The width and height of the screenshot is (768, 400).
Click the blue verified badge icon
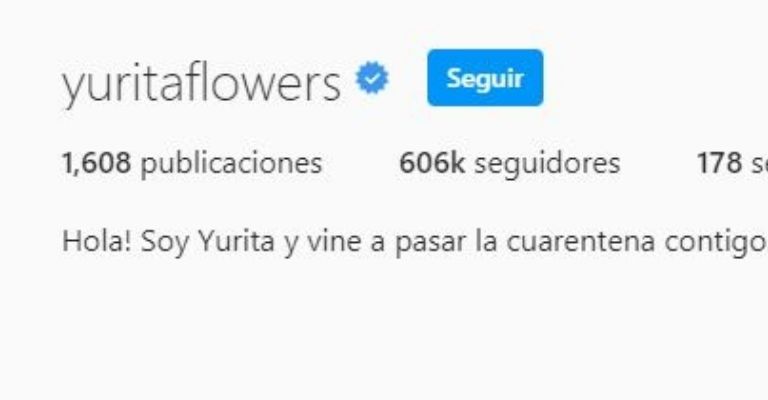pyautogui.click(x=372, y=77)
